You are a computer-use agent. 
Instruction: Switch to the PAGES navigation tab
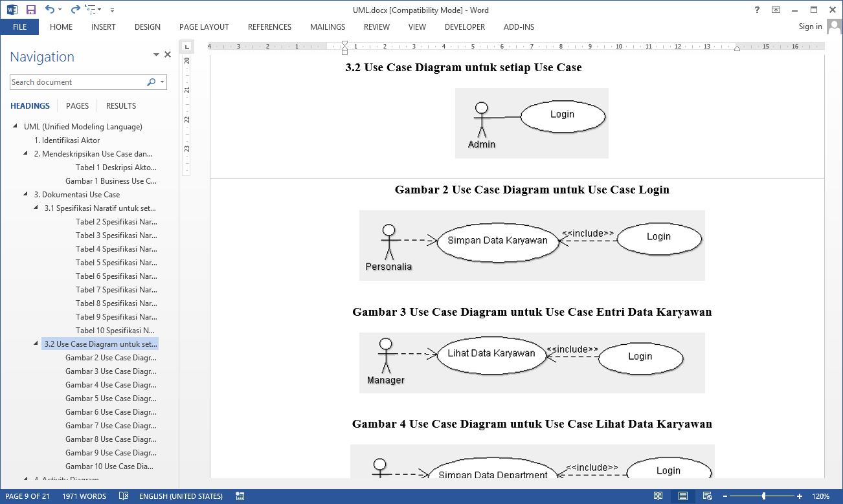pos(77,105)
